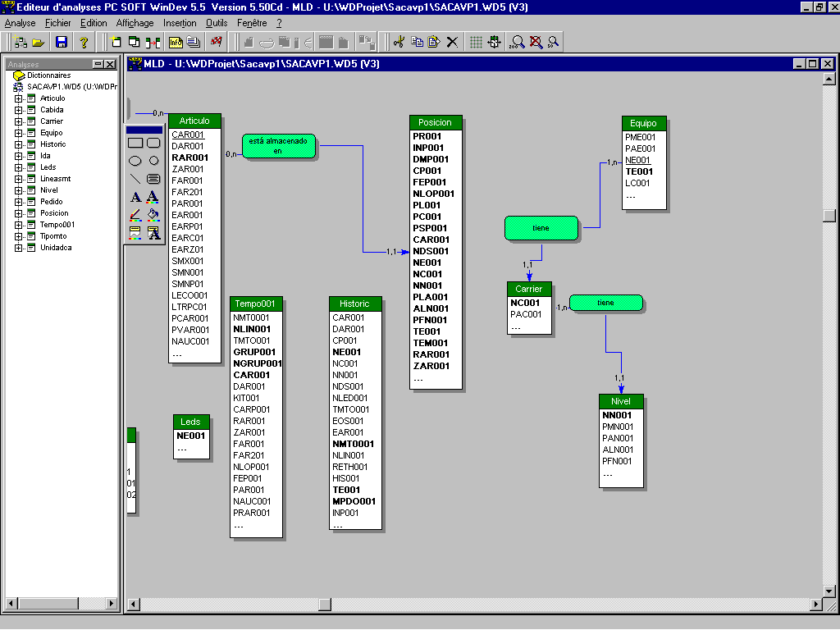Select the rounded rectangle drawing tool
The height and width of the screenshot is (630, 840).
point(153,143)
